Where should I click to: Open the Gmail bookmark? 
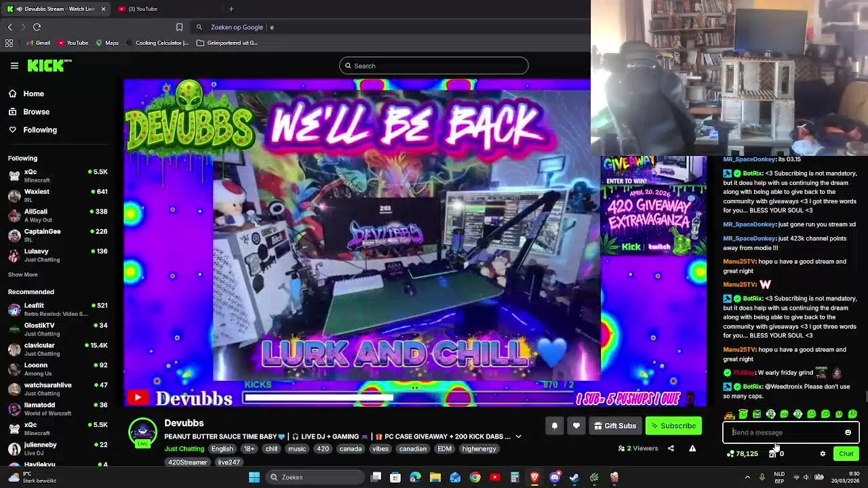pyautogui.click(x=38, y=43)
